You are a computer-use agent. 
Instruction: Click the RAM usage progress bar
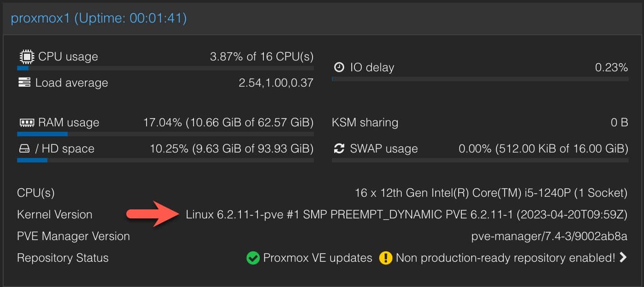tap(165, 134)
